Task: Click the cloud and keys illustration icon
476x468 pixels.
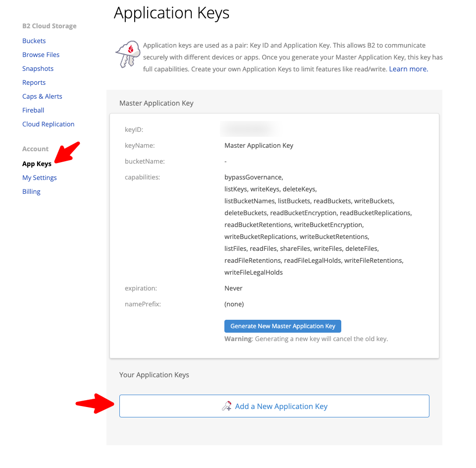Action: point(128,54)
